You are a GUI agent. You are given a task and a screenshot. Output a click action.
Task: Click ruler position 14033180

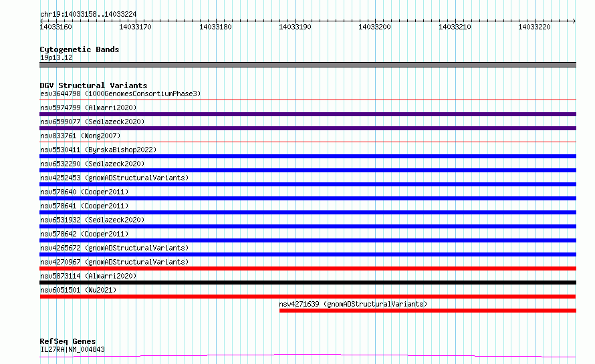point(215,27)
